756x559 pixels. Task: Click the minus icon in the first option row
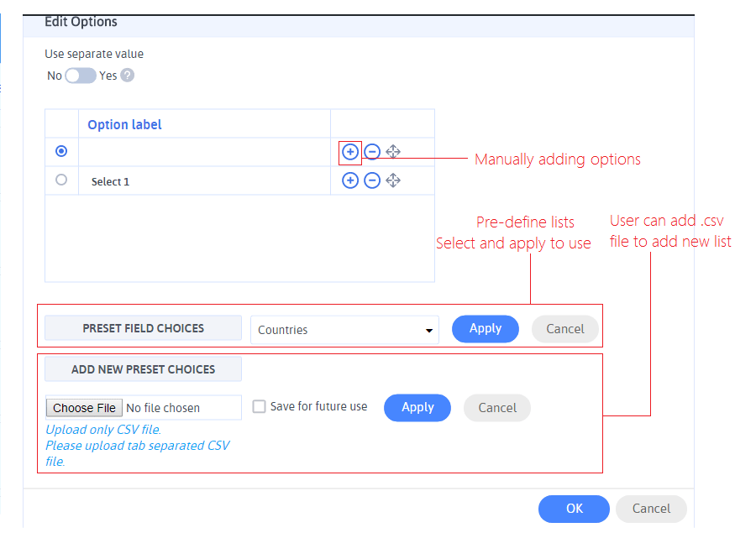(372, 152)
